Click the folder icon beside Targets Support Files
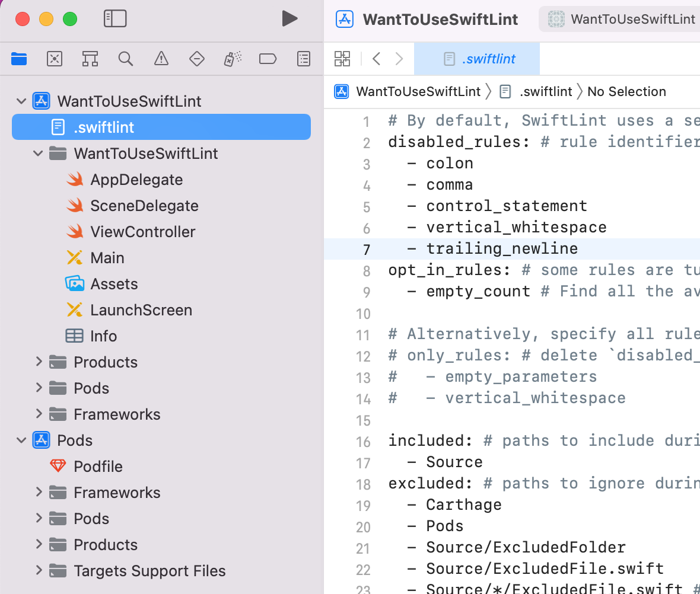This screenshot has height=594, width=700. click(x=58, y=571)
